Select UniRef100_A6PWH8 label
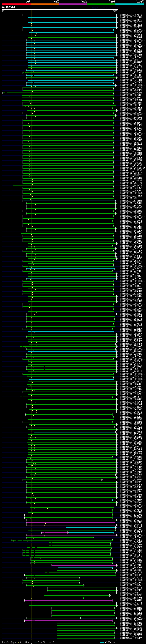The image size is (146, 644). tap(131, 95)
